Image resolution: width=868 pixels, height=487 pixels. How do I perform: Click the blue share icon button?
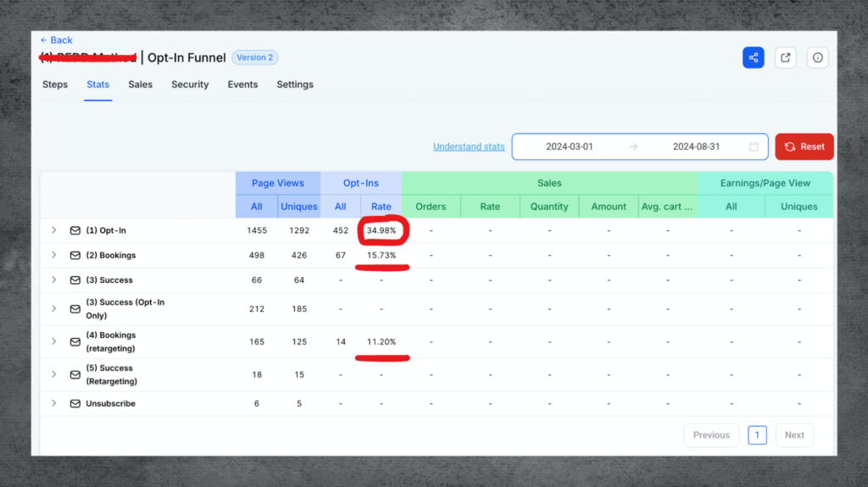pos(753,58)
